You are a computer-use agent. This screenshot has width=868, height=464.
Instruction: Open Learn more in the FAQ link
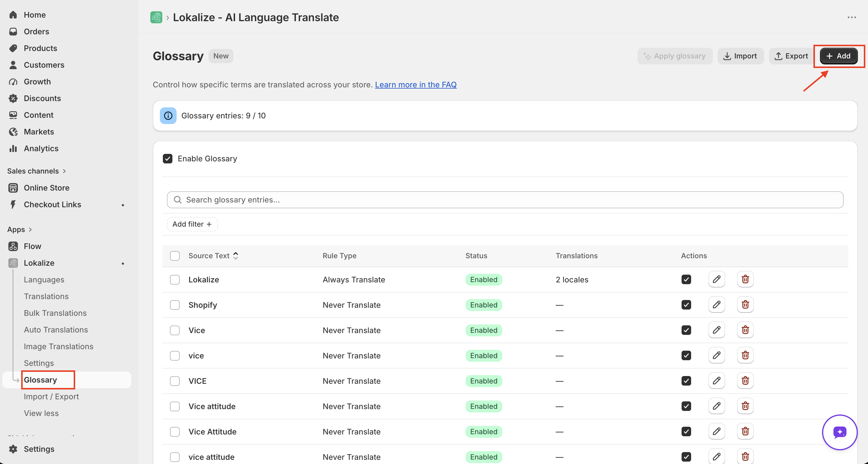point(416,85)
